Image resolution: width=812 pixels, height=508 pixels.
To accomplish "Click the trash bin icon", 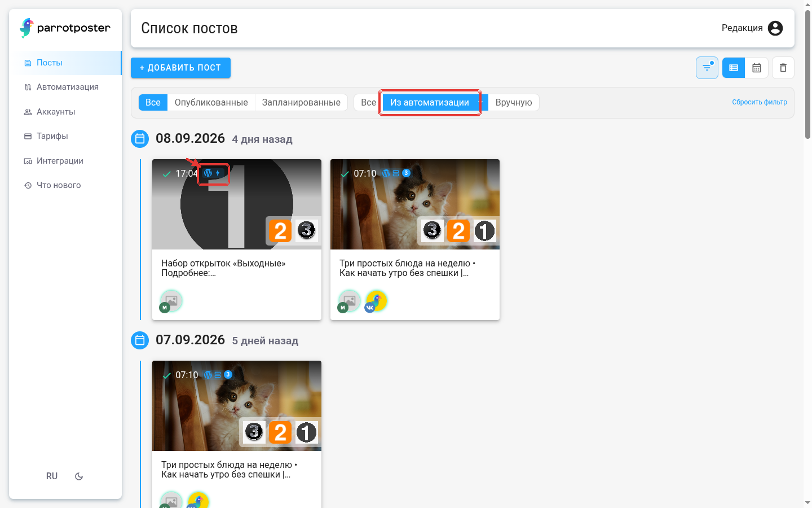I will pyautogui.click(x=783, y=68).
